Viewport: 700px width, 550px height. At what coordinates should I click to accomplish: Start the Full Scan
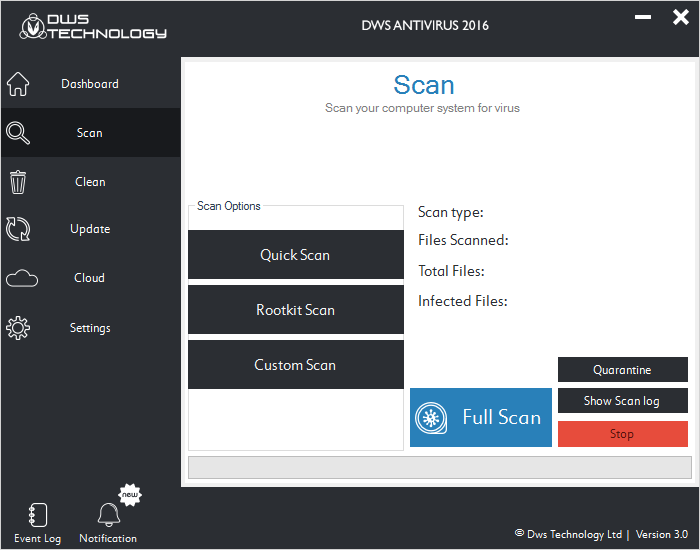click(481, 417)
